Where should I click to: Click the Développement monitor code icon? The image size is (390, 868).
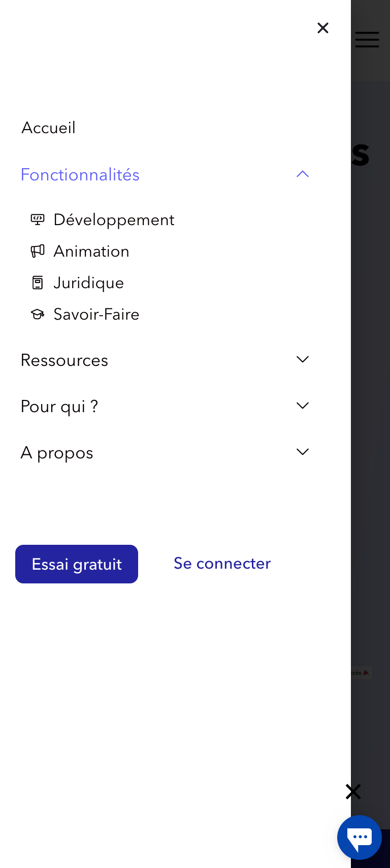38,220
